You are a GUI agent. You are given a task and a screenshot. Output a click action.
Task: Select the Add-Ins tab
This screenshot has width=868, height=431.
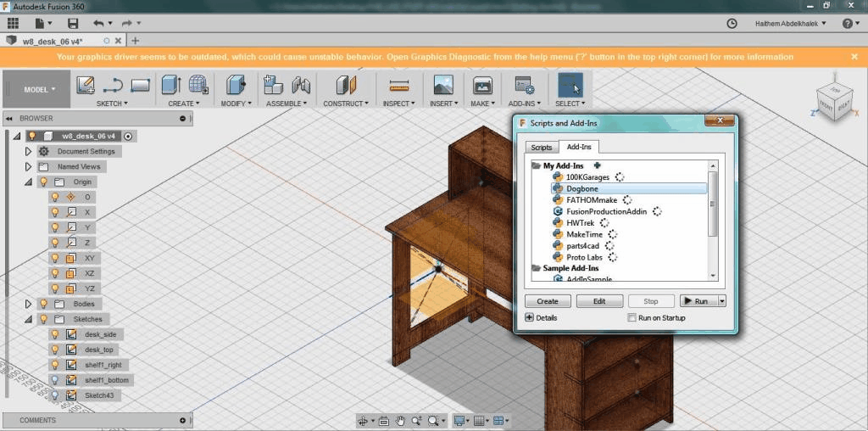click(x=578, y=147)
